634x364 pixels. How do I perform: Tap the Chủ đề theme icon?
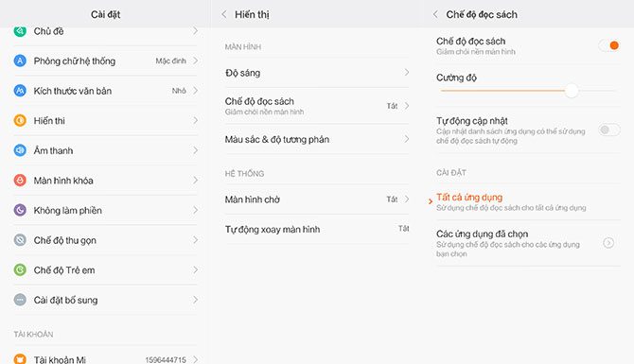(x=20, y=30)
